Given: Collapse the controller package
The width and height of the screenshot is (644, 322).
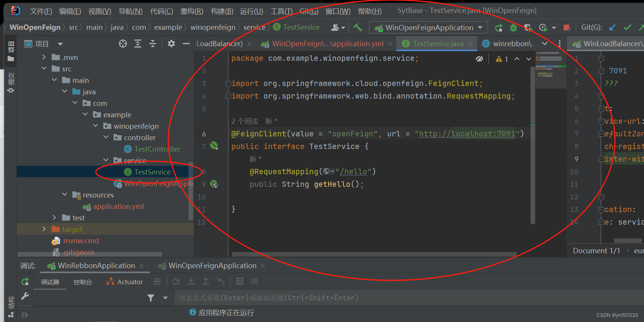Looking at the screenshot, I should point(106,138).
